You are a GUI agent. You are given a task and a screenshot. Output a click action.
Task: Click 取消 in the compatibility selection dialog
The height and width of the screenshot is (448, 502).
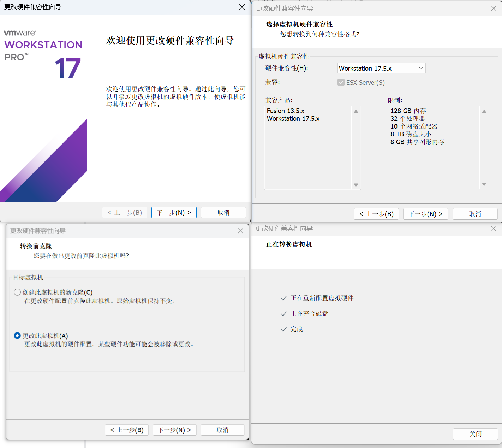[475, 214]
